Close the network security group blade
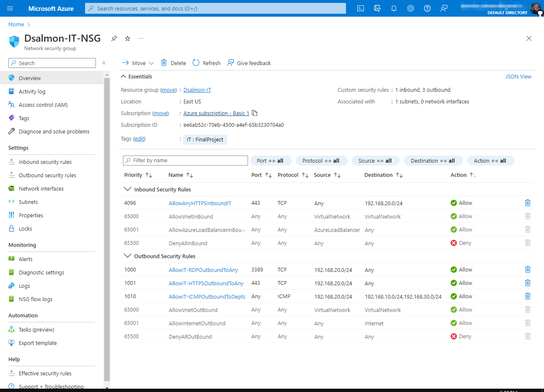 click(x=529, y=38)
